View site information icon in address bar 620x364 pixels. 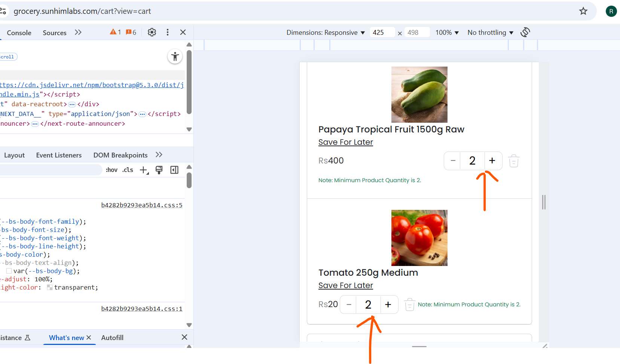point(3,11)
